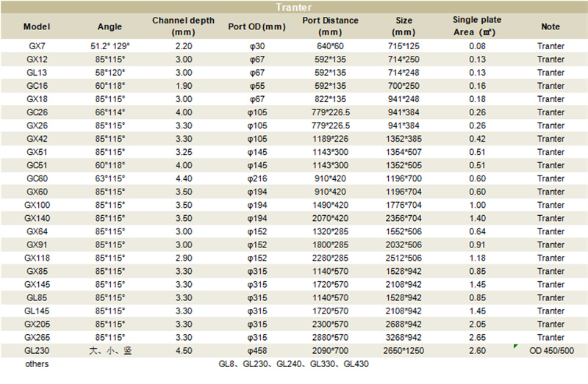This screenshot has width=588, height=384.
Task: Select the 640*60 port distance cell
Action: [x=330, y=46]
